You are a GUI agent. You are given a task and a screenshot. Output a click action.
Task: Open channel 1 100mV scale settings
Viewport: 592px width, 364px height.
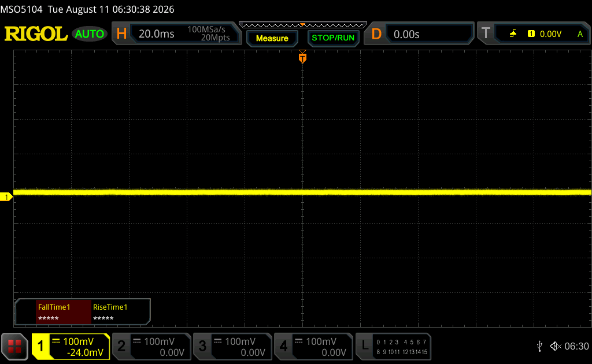[x=78, y=341]
